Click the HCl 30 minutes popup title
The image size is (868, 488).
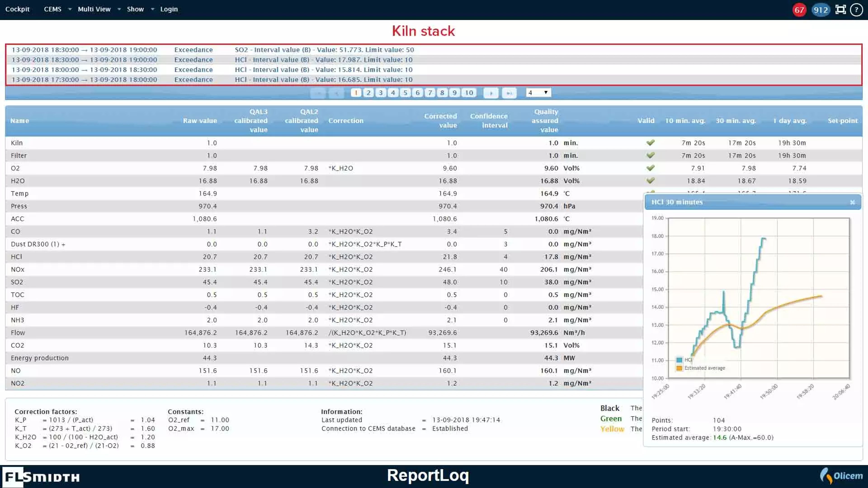pyautogui.click(x=677, y=202)
